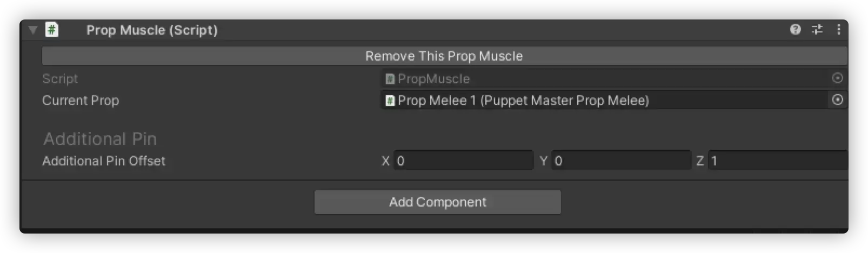Click script icon beside PropMuscle text
The width and height of the screenshot is (868, 253).
tap(390, 79)
